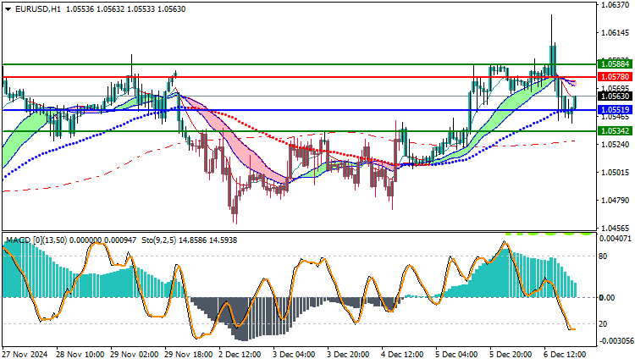Select the Sto(9,2,5) 14.8586 14.5938 label
The height and width of the screenshot is (364, 635).
(190, 240)
